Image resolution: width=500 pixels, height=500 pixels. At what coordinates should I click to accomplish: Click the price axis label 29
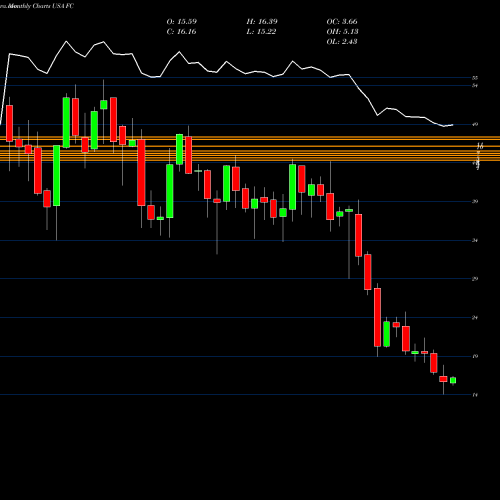point(475,279)
